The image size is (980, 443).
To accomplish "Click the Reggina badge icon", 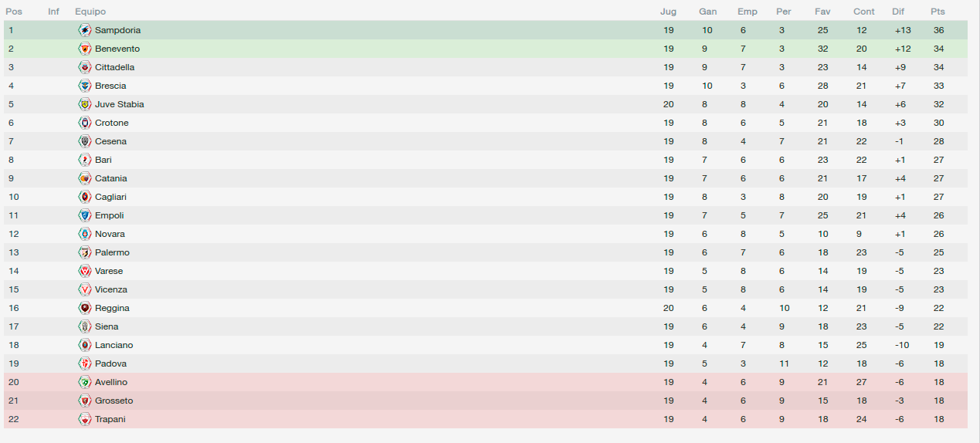I will point(85,308).
